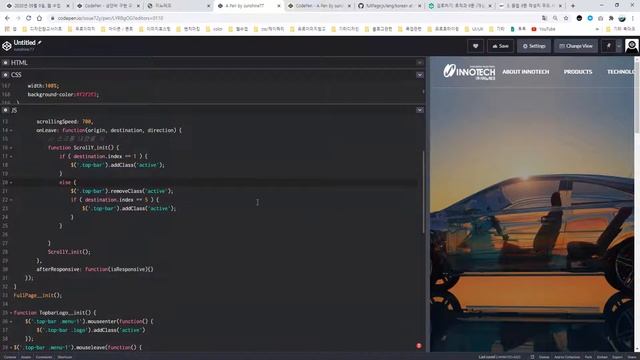The image size is (640, 360).
Task: Click 'width:100%;' CSS line
Action: coord(43,86)
